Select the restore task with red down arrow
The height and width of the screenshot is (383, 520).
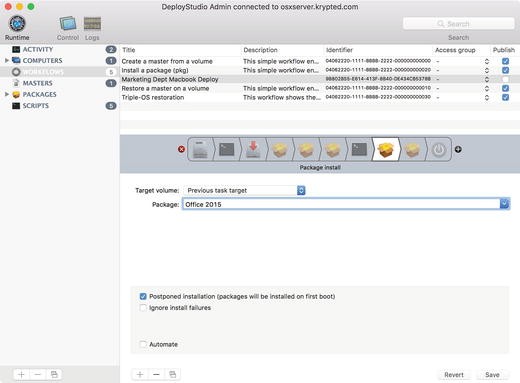pos(253,149)
